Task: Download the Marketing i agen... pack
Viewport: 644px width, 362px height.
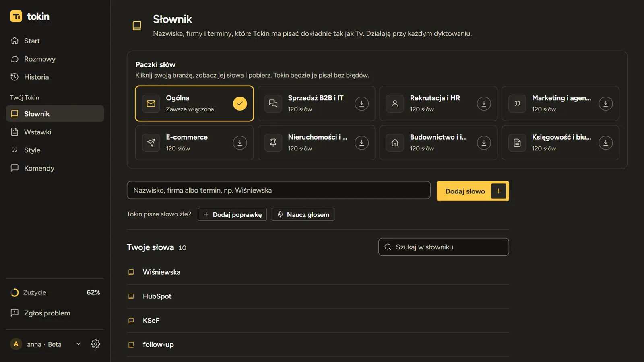Action: (x=606, y=103)
